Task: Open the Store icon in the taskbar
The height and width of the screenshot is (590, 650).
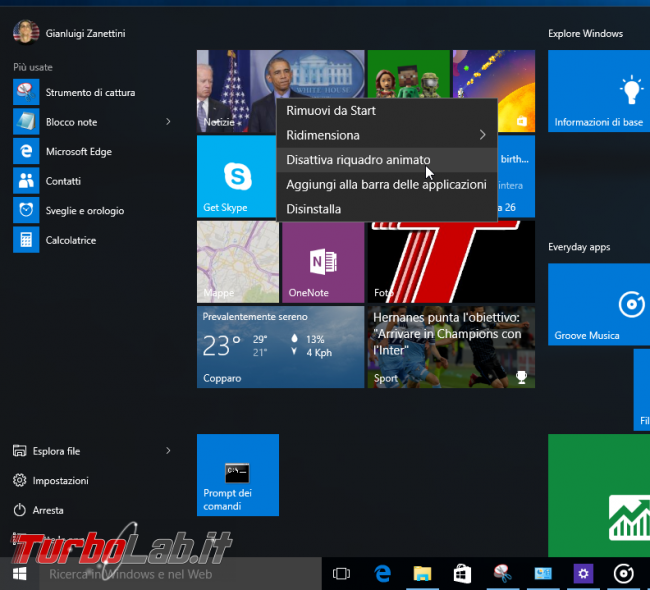Action: 462,574
